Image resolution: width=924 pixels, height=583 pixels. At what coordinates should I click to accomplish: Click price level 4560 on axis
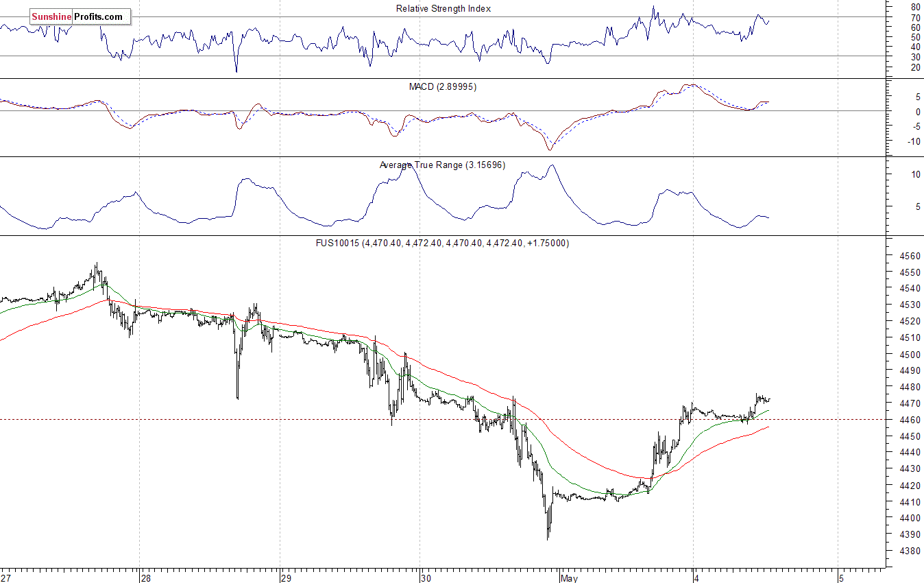(910, 257)
